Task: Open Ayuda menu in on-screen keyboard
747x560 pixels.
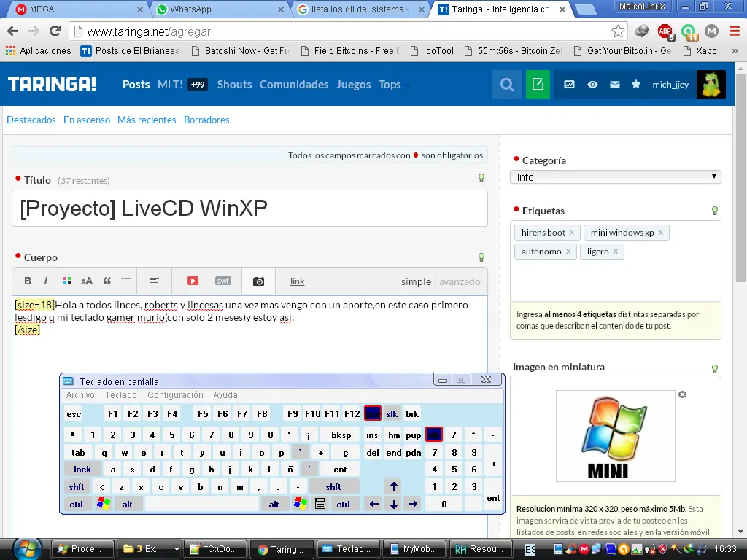Action: pos(225,394)
